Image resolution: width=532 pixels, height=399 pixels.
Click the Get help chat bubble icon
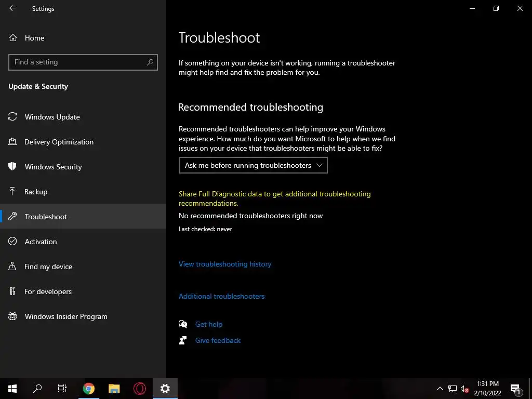(183, 324)
